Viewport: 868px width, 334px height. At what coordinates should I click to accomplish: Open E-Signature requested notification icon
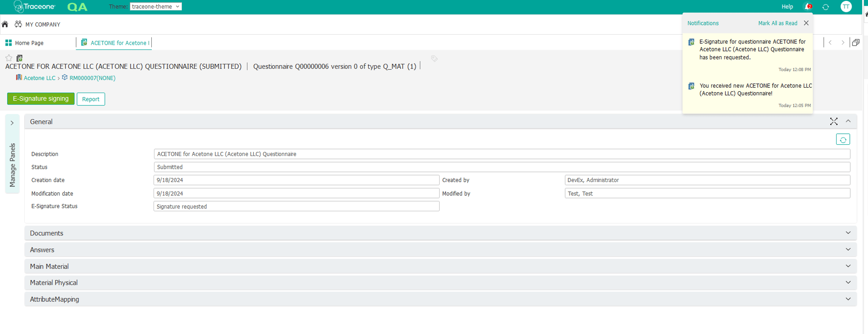coord(691,42)
